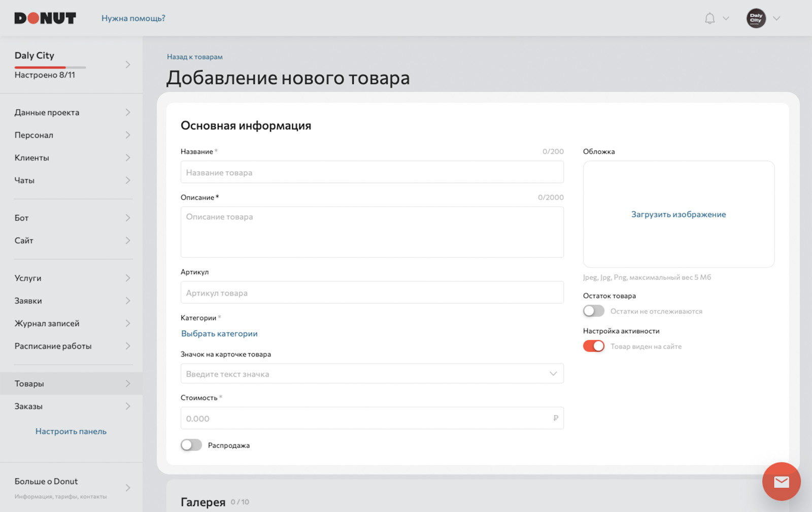Viewport: 812px width, 512px height.
Task: Open the Daly City profile avatar
Action: [756, 18]
